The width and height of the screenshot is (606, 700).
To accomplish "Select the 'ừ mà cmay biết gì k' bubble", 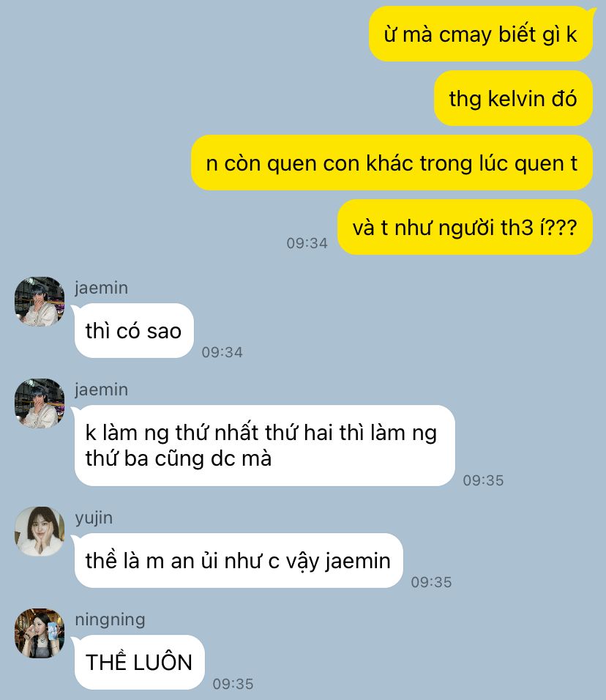I will tap(481, 34).
